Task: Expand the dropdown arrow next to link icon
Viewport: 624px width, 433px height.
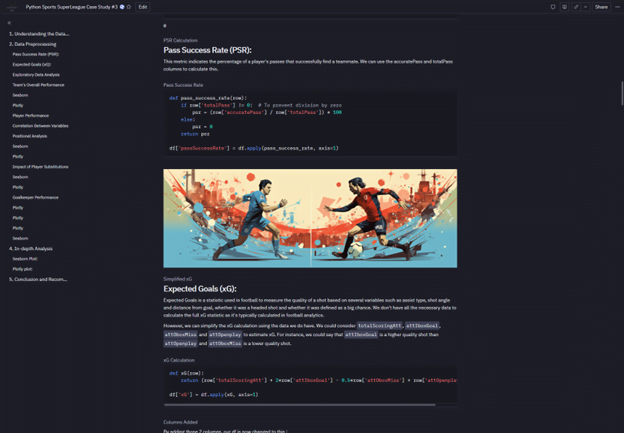Action: click(585, 7)
